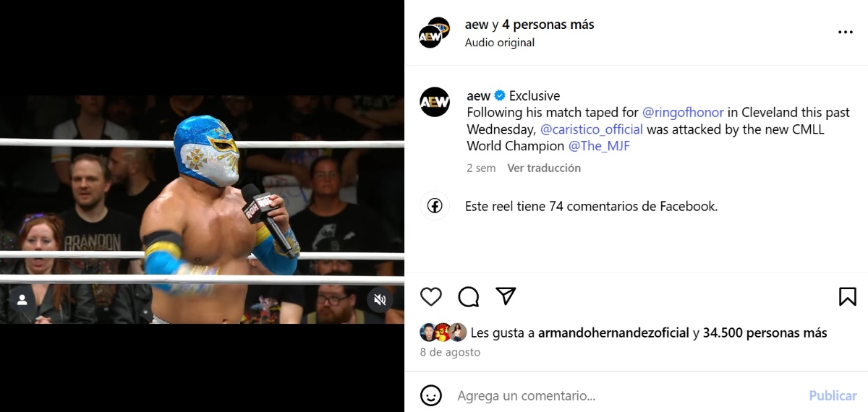Share the post with paper plane icon

click(x=506, y=296)
